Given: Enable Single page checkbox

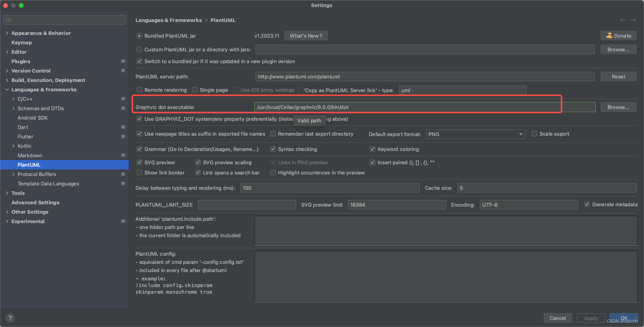Looking at the screenshot, I should point(194,90).
